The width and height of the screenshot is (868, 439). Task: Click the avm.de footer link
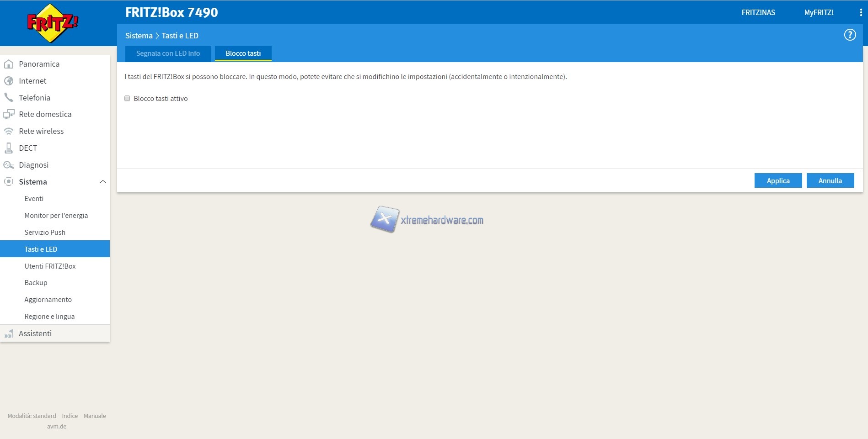(57, 426)
